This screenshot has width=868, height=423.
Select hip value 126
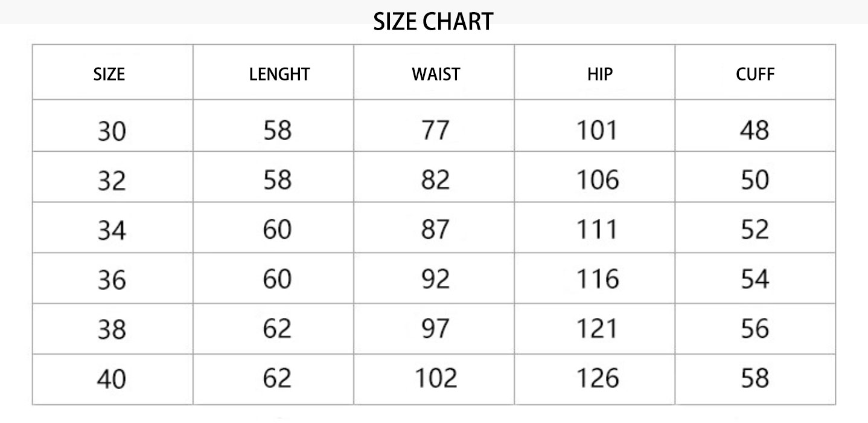597,378
